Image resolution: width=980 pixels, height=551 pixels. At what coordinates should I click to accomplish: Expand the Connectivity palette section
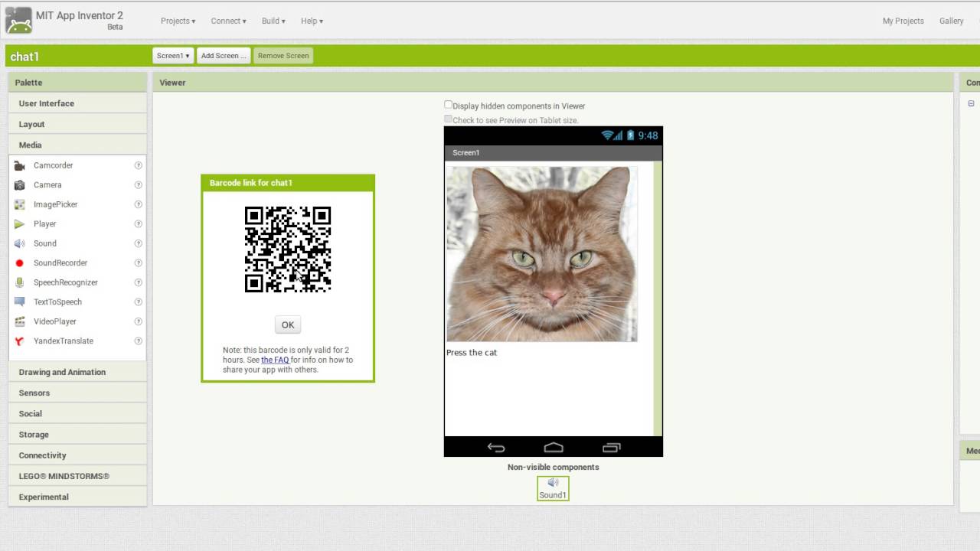(x=77, y=455)
